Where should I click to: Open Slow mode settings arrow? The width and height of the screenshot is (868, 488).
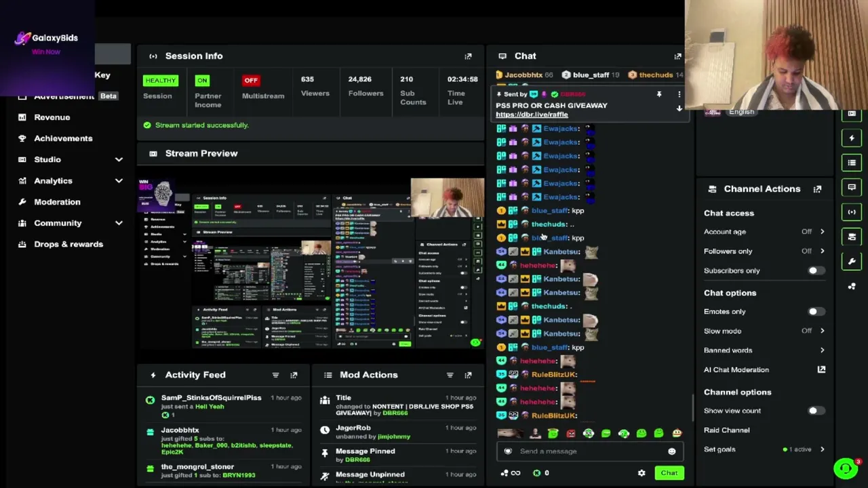[822, 331]
